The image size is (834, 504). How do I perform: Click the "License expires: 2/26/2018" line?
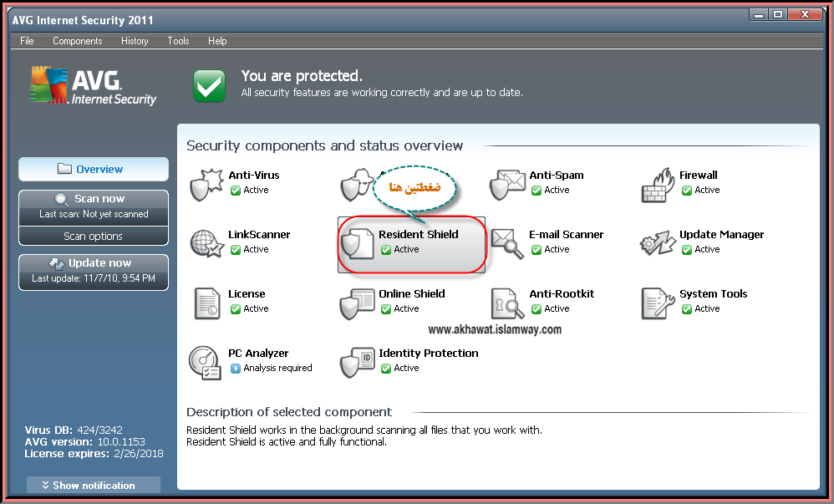(94, 454)
